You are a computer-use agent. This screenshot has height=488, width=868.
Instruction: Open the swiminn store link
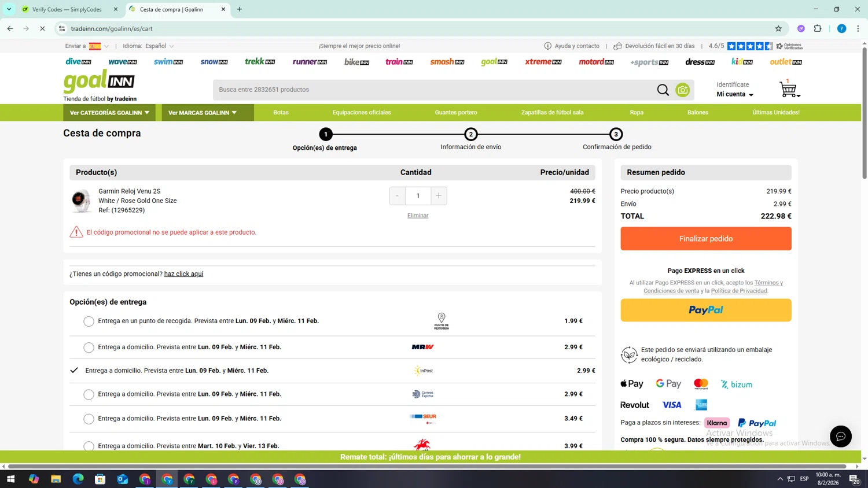[168, 61]
